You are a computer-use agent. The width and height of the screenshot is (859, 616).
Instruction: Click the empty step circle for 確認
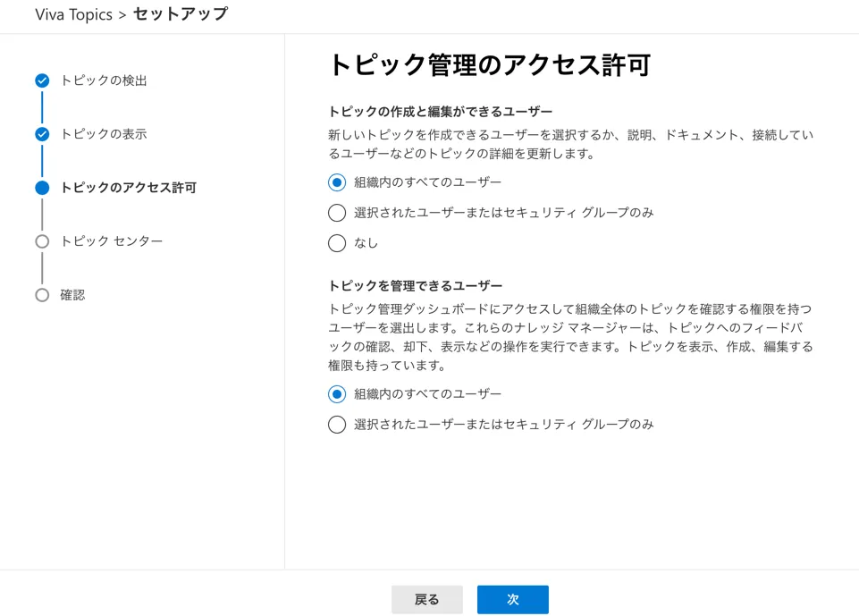click(42, 295)
